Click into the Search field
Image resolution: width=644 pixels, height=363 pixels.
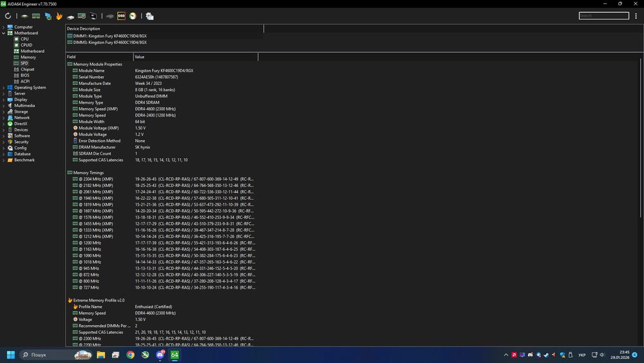point(604,15)
